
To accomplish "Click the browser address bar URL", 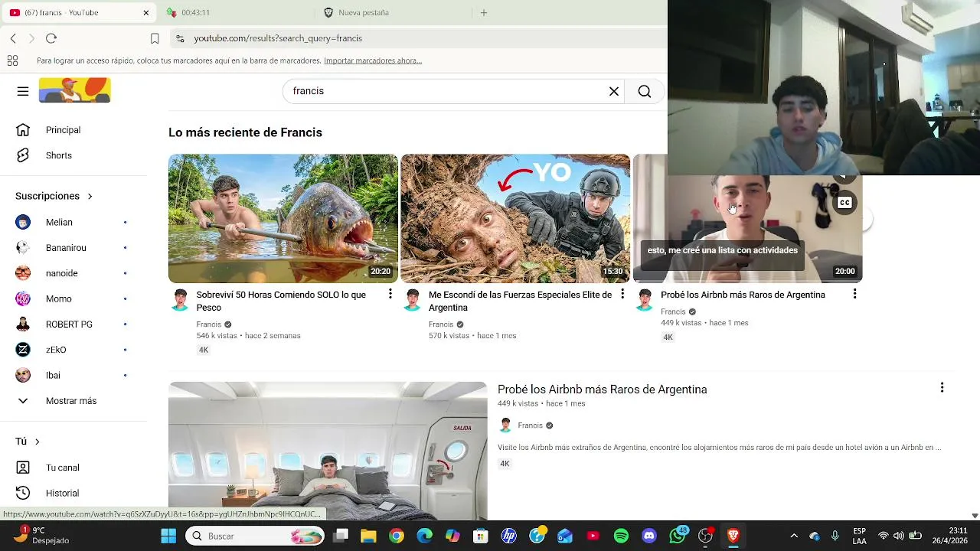I will pyautogui.click(x=278, y=38).
